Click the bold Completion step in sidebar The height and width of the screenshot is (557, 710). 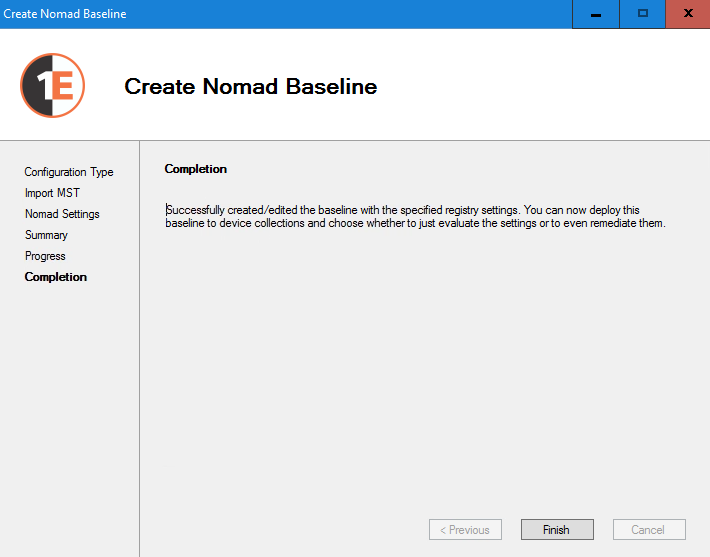tap(56, 277)
